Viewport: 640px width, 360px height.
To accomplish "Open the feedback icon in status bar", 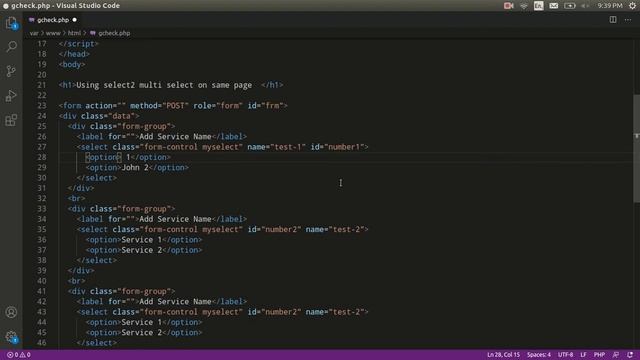I will point(616,355).
